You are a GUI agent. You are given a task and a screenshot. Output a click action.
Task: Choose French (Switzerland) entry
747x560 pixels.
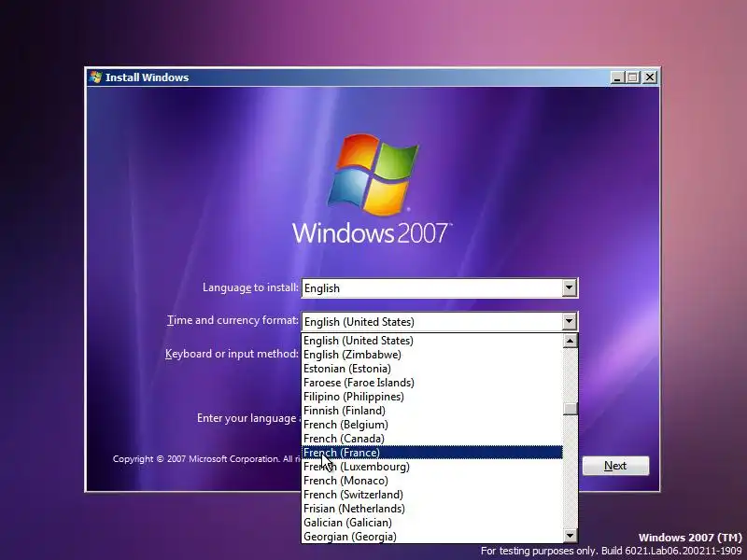[x=432, y=495]
